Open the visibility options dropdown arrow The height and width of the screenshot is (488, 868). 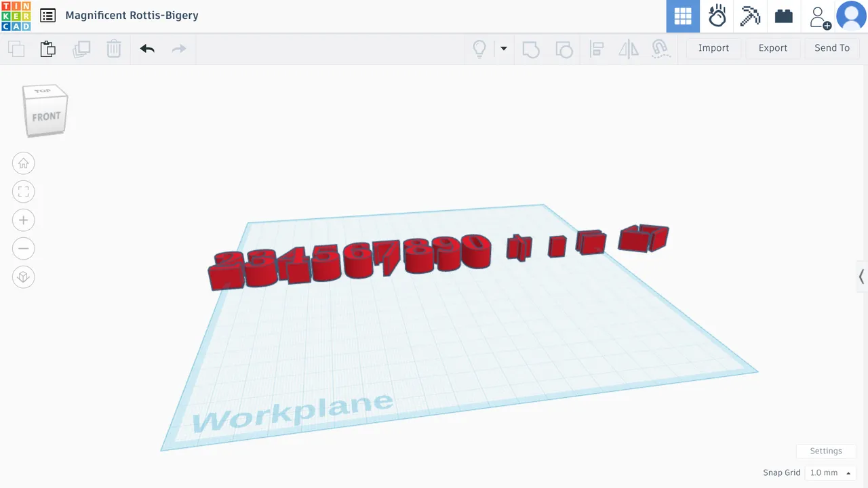pyautogui.click(x=504, y=49)
